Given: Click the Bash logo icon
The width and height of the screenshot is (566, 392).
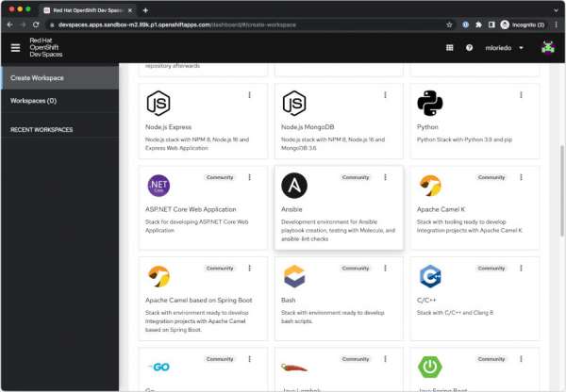Looking at the screenshot, I should pyautogui.click(x=294, y=276).
